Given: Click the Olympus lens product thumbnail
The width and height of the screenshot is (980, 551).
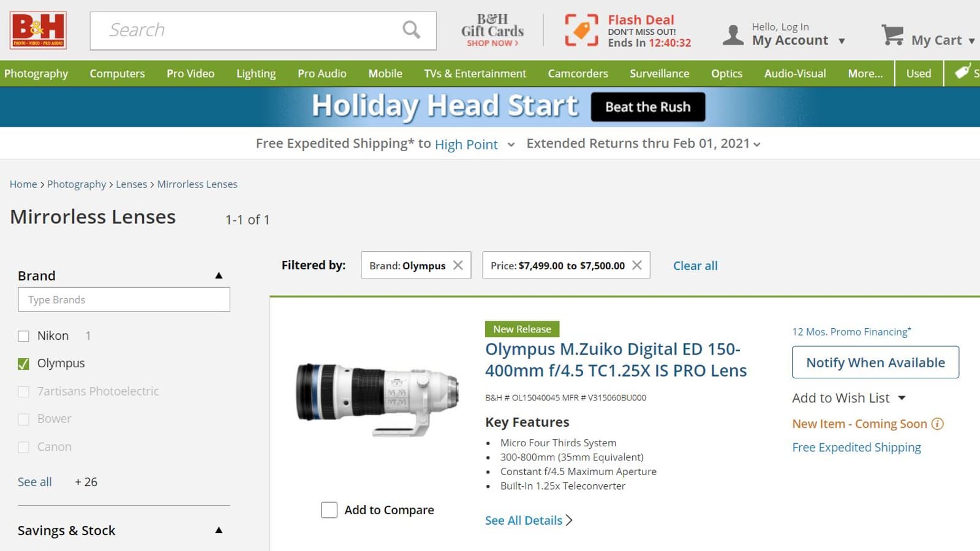Looking at the screenshot, I should point(377,397).
